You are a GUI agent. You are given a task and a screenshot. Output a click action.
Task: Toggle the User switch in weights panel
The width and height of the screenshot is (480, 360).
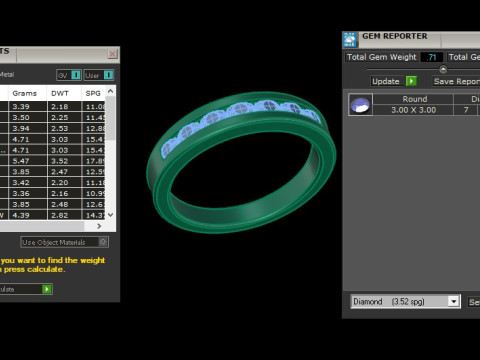(x=99, y=75)
